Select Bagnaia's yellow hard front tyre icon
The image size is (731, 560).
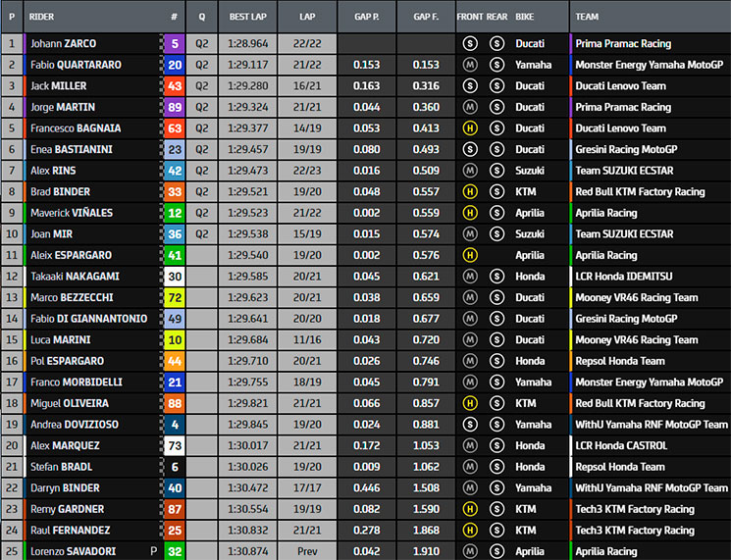coord(470,128)
